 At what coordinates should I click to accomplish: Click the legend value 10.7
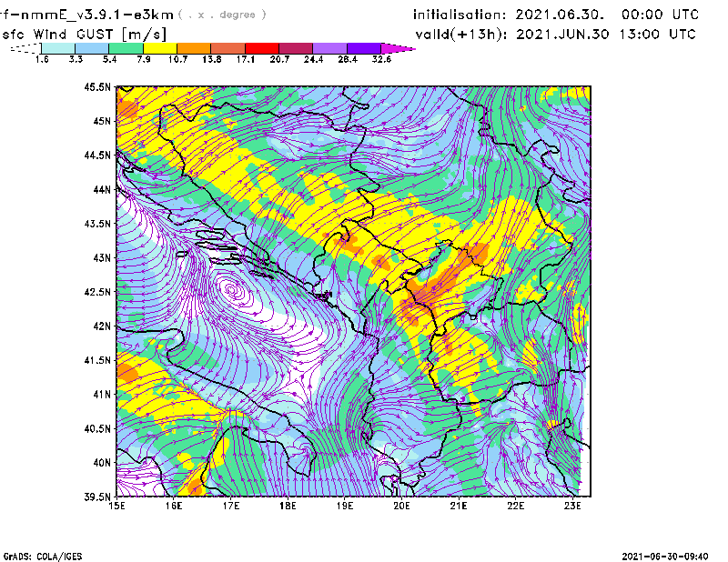coord(177,59)
